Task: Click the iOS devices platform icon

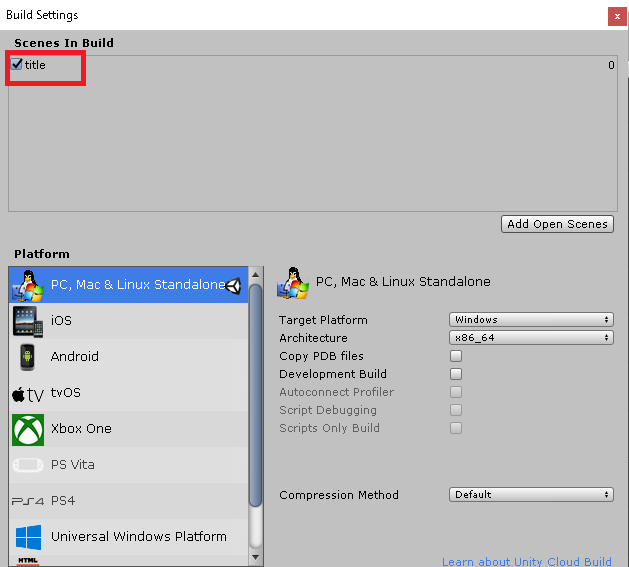Action: 28,321
